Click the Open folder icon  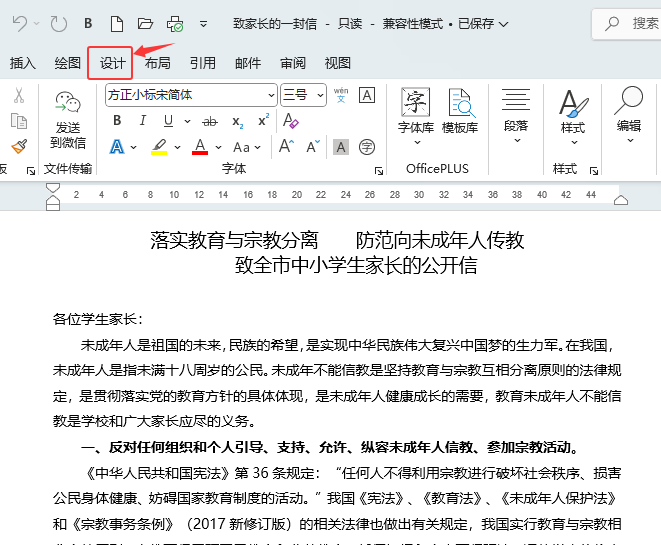(x=145, y=24)
